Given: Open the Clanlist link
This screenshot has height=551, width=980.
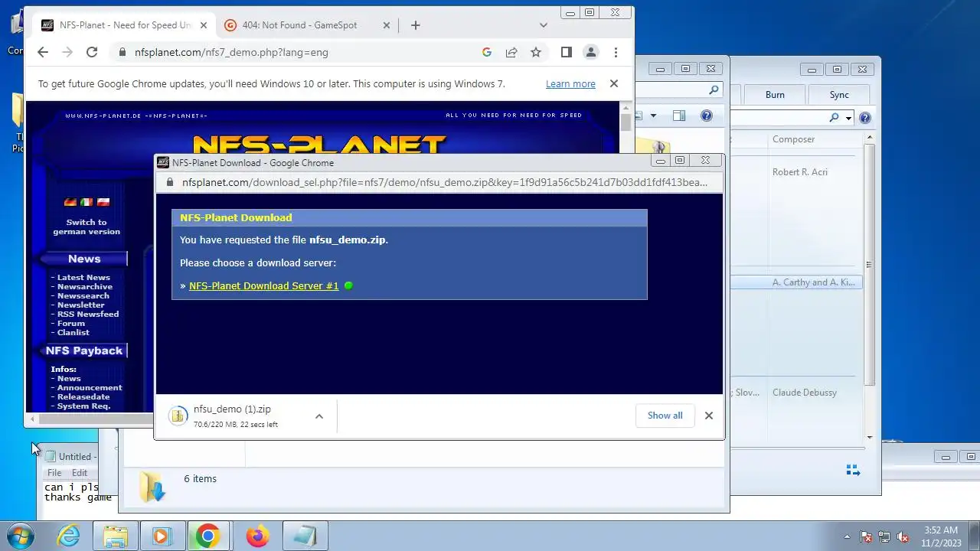Looking at the screenshot, I should (x=73, y=332).
